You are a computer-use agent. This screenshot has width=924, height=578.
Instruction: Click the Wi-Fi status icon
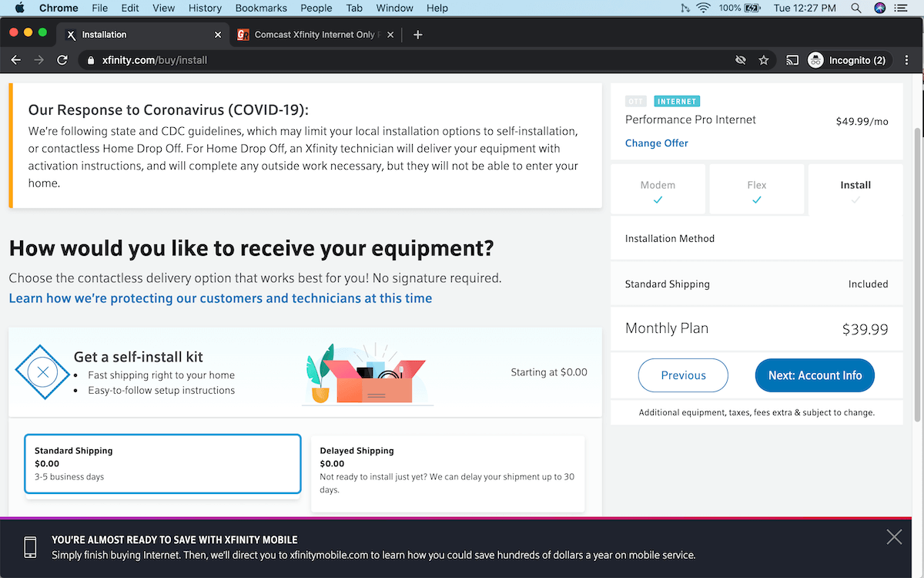coord(703,8)
